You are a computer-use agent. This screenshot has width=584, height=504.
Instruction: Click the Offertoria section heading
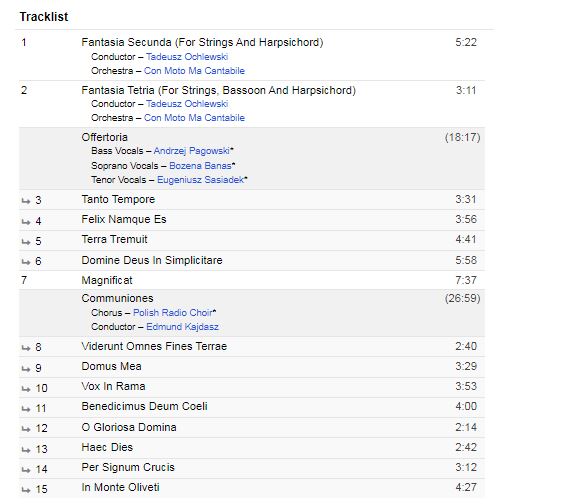pyautogui.click(x=105, y=137)
